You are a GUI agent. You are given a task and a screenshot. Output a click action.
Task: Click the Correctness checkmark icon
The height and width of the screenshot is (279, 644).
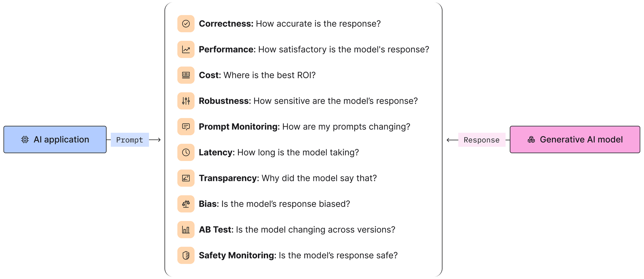[x=186, y=24]
